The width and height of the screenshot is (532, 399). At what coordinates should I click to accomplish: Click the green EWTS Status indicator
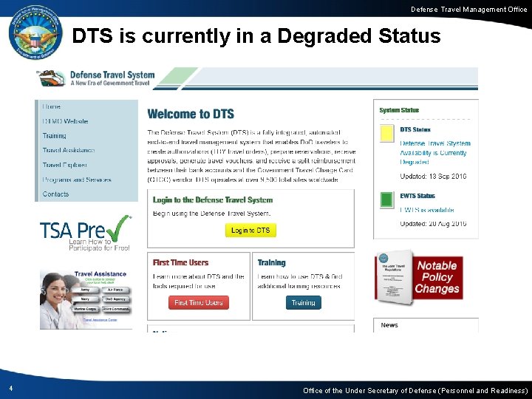point(386,199)
